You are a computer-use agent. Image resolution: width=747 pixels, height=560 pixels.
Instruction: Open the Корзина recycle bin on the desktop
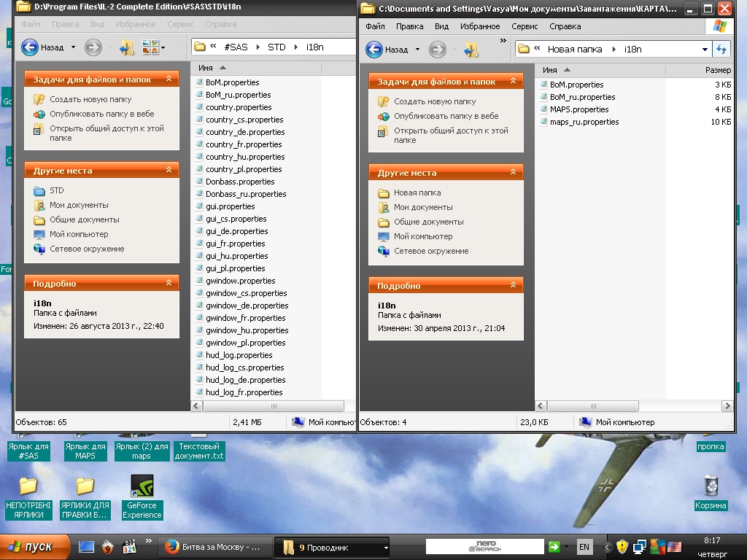pos(710,486)
